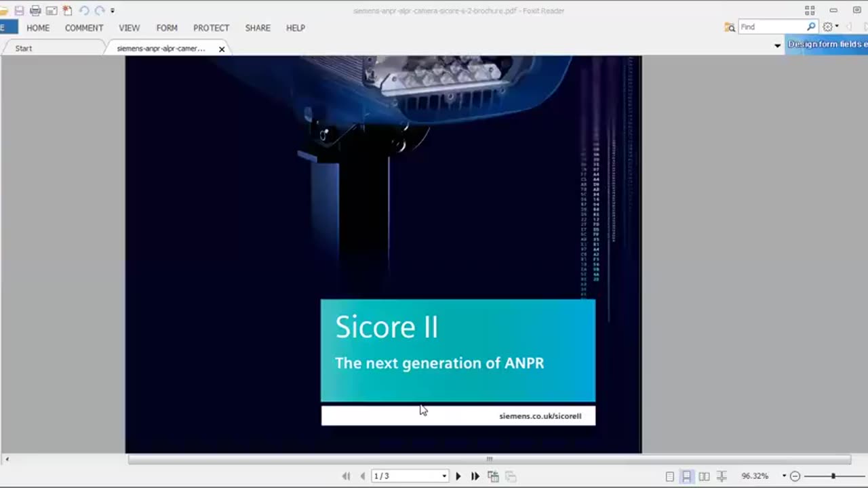Go to the next page
Screen dimensions: 868x488
click(458, 476)
